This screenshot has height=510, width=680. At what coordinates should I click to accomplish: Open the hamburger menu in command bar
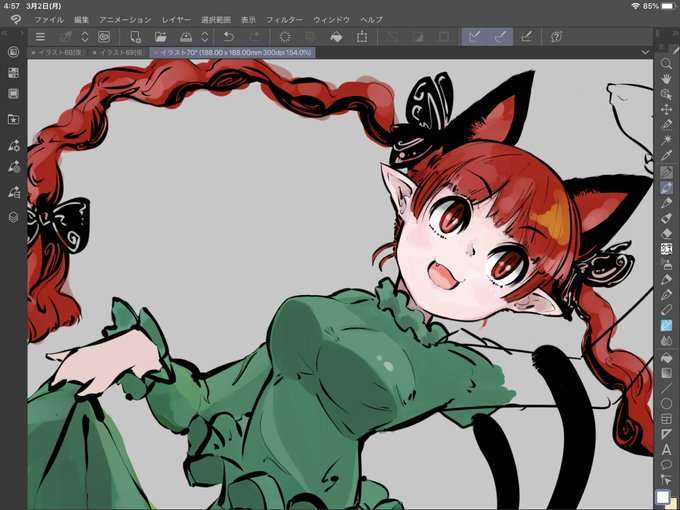tap(40, 37)
